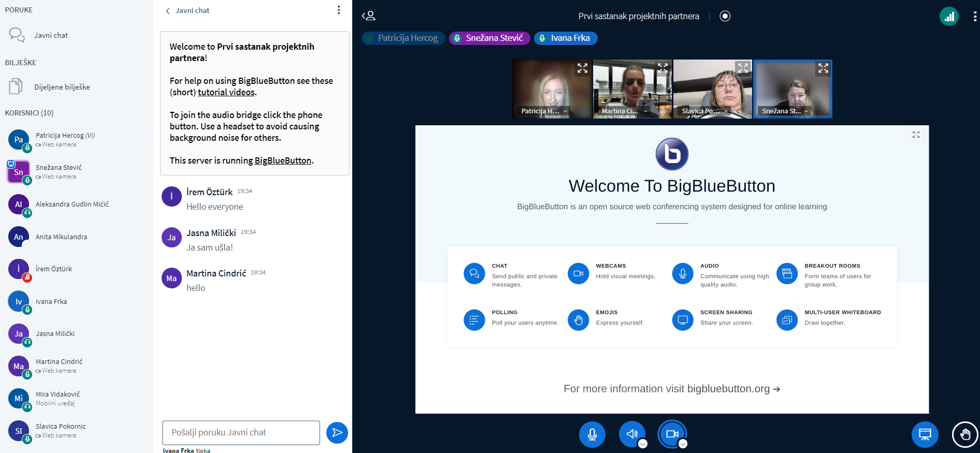Click Martina Ci... webcam thumbnail
Screen dimensions: 980x453
pyautogui.click(x=632, y=89)
